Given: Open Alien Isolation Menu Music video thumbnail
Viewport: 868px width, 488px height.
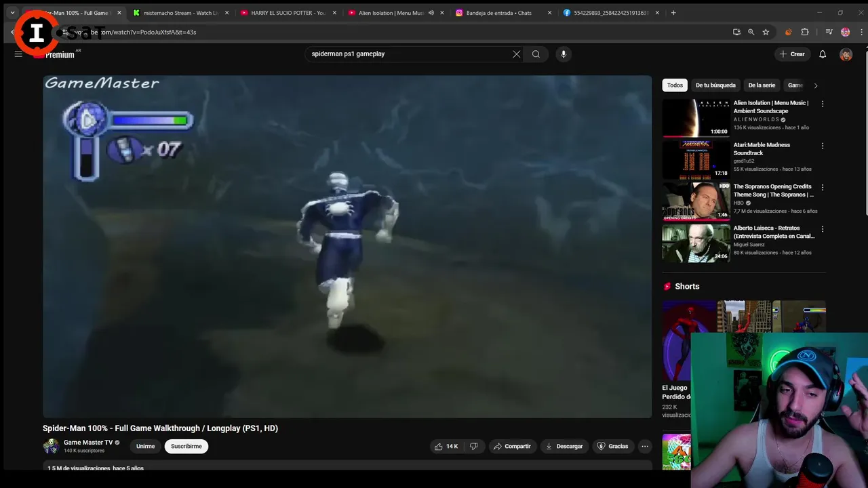Looking at the screenshot, I should 696,118.
